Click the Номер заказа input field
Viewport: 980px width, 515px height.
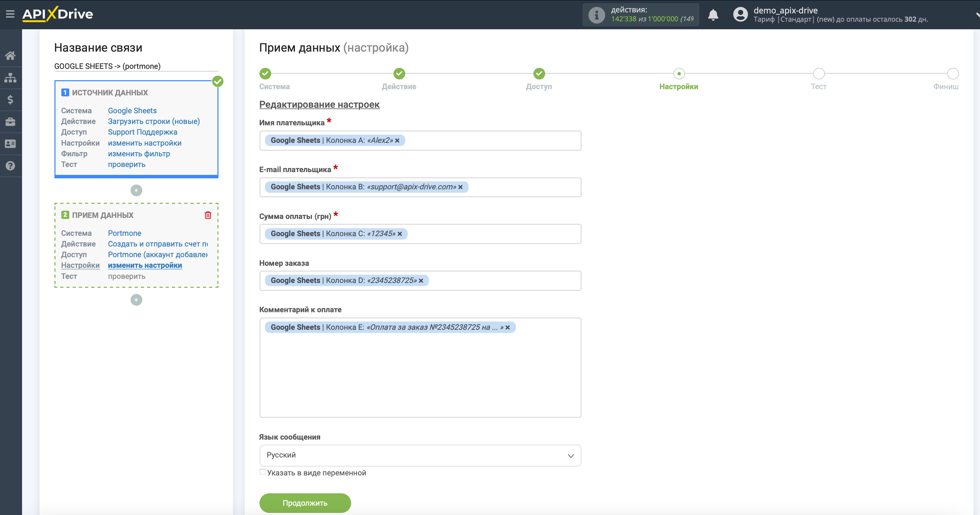pyautogui.click(x=420, y=281)
